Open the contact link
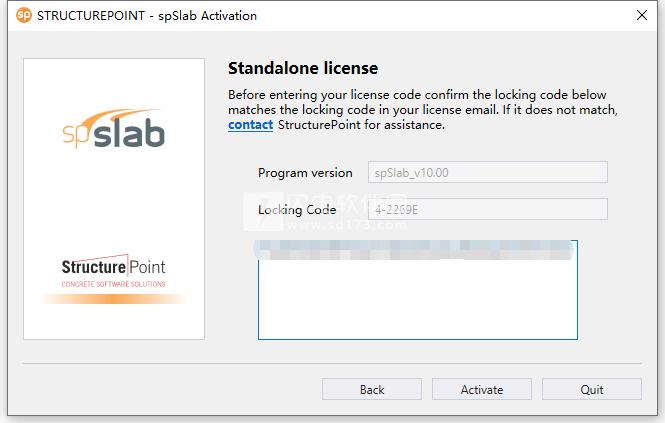The width and height of the screenshot is (665, 423). [x=250, y=125]
